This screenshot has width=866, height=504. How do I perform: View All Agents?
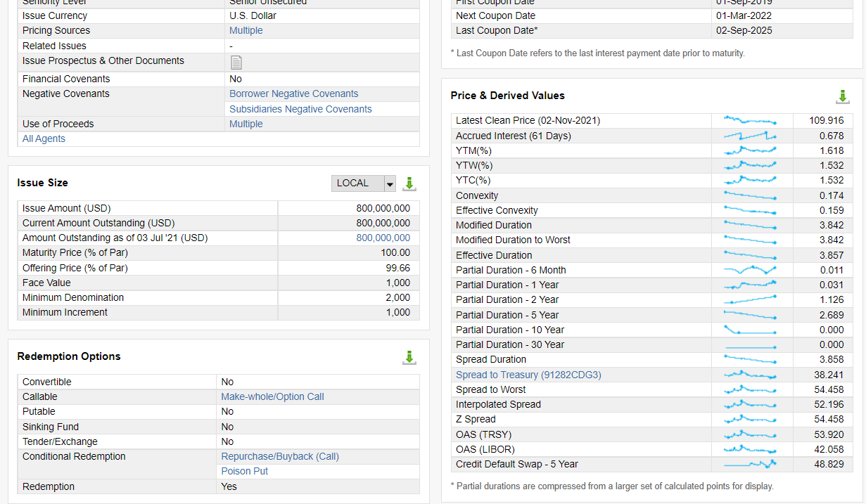coord(44,138)
